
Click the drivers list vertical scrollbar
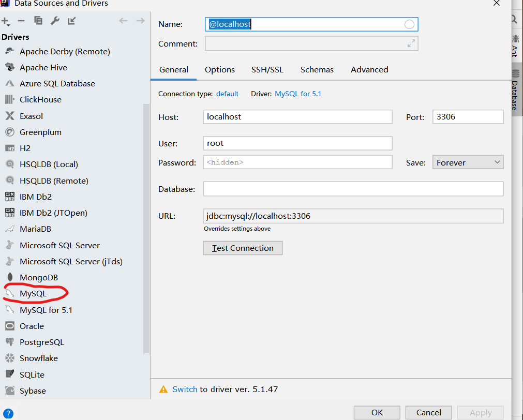[146, 229]
